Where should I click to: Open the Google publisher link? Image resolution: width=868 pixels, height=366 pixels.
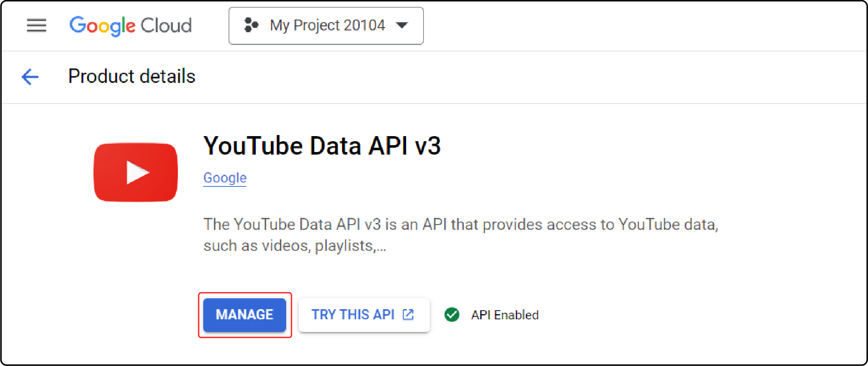[x=225, y=178]
